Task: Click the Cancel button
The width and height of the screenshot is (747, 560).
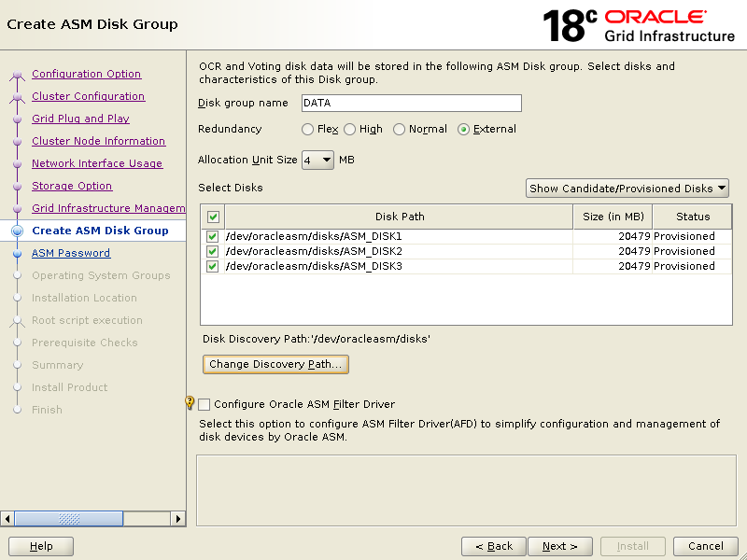Action: click(x=706, y=546)
